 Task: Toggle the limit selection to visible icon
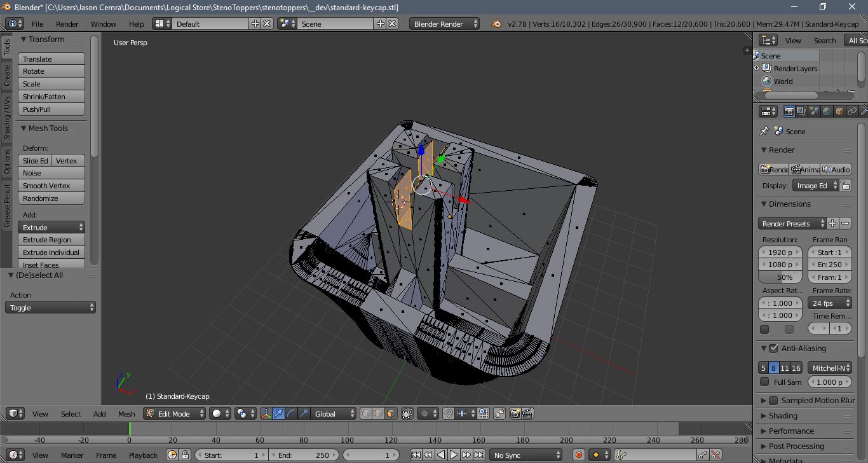coord(407,413)
